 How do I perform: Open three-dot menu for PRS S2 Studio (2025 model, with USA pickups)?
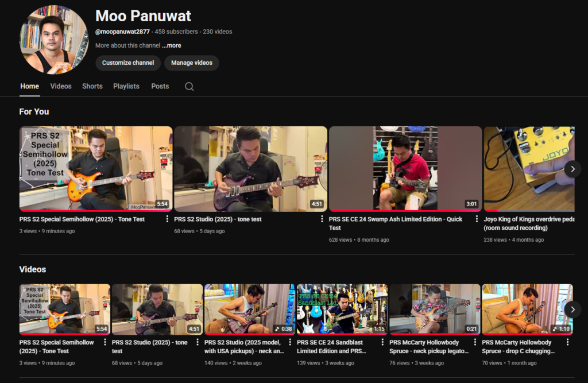click(290, 342)
